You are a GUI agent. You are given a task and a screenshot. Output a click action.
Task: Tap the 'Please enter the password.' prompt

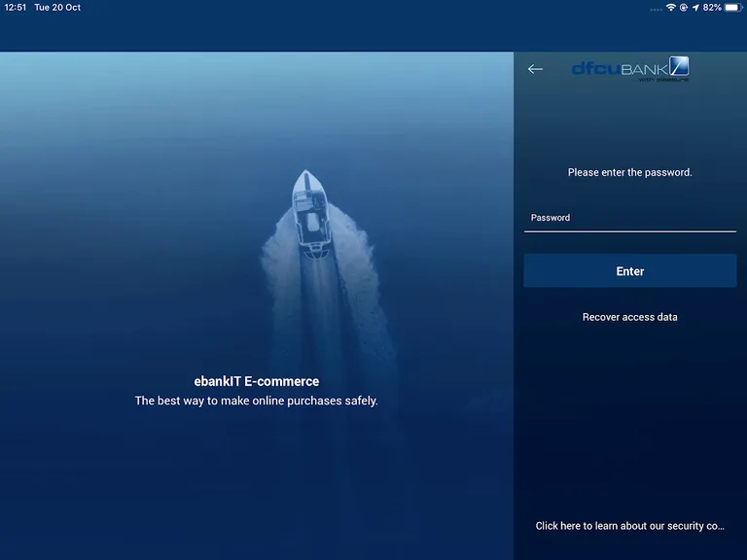[x=629, y=172]
